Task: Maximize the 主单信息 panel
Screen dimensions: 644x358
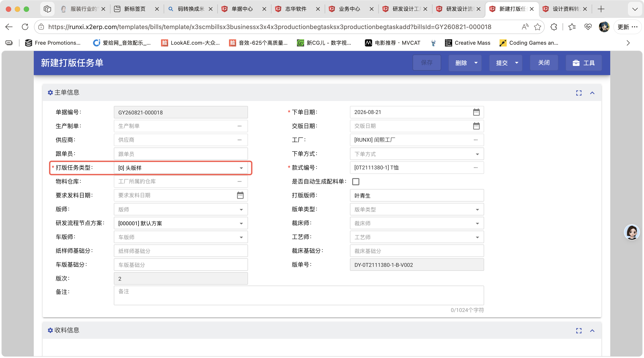Action: point(579,93)
